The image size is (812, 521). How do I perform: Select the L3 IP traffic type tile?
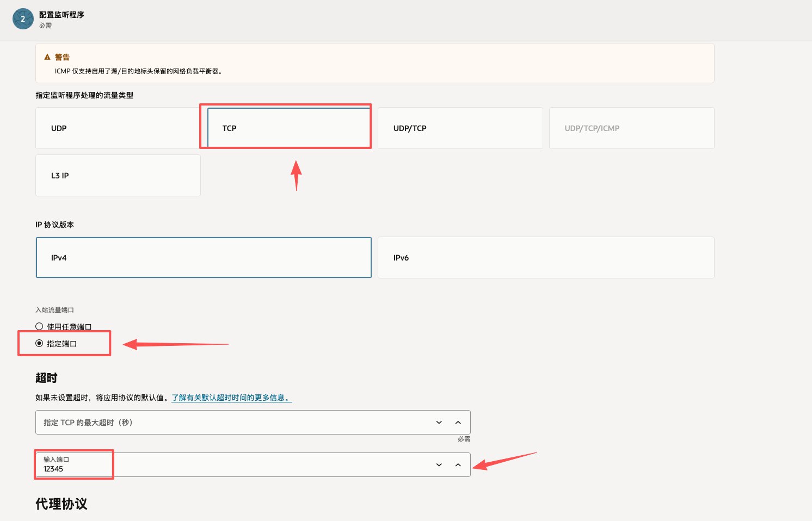click(x=118, y=176)
